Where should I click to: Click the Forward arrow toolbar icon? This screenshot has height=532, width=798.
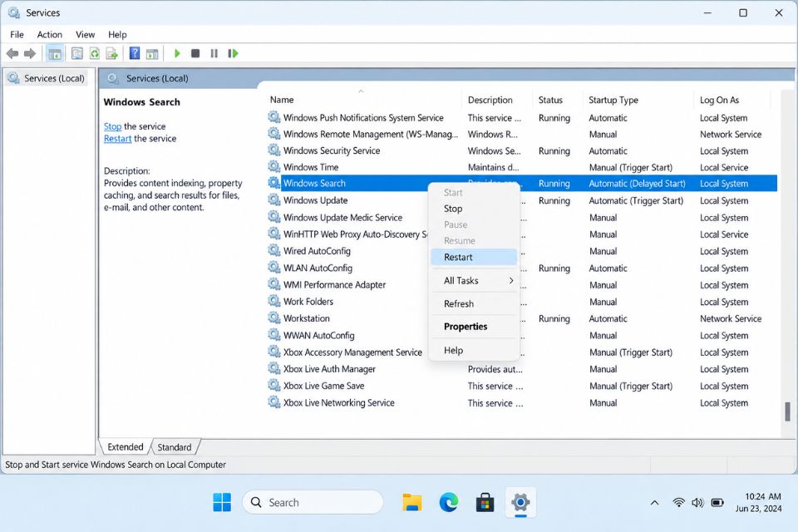(x=30, y=53)
